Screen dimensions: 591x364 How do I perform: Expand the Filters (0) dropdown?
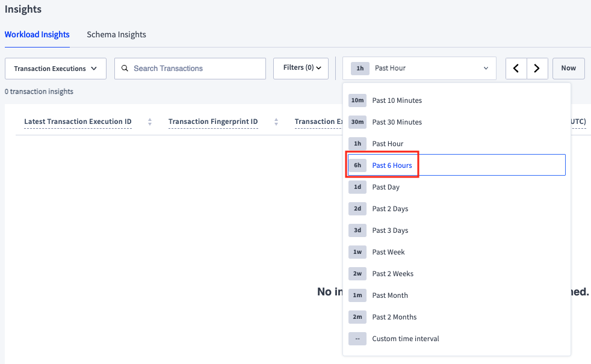pyautogui.click(x=302, y=68)
